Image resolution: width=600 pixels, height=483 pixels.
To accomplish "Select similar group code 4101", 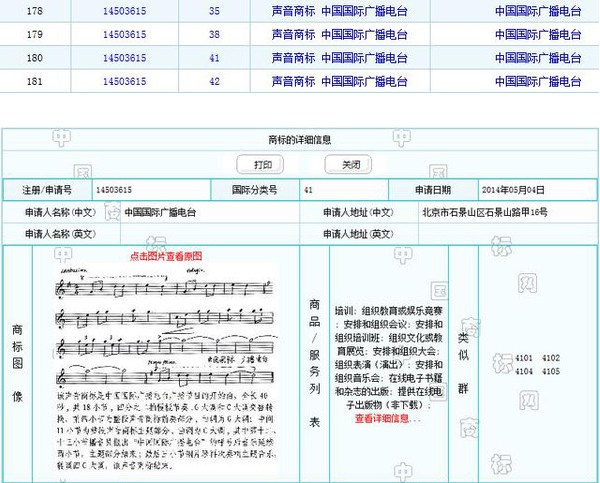I will point(523,358).
